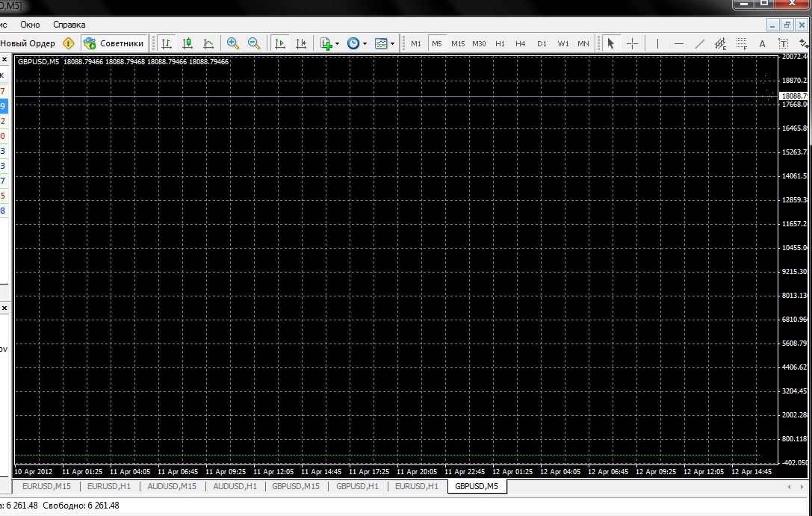812x516 pixels.
Task: Choose the horizontal line tool
Action: [679, 43]
